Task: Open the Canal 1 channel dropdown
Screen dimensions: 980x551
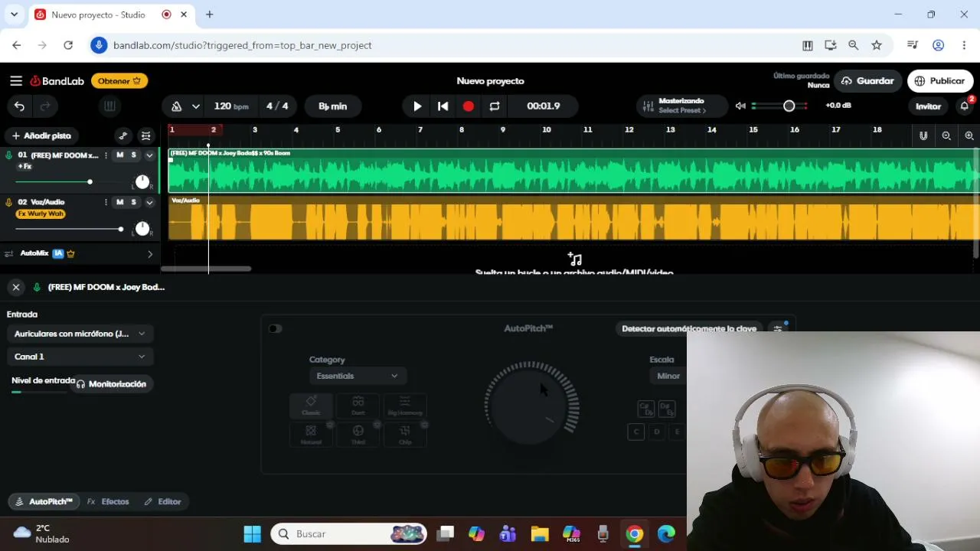Action: pos(80,357)
